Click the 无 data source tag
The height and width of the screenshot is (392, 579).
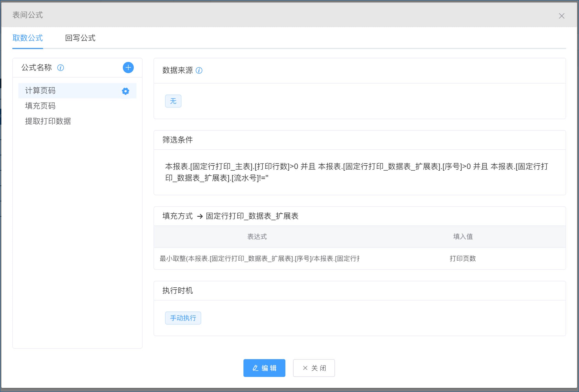[x=173, y=101]
